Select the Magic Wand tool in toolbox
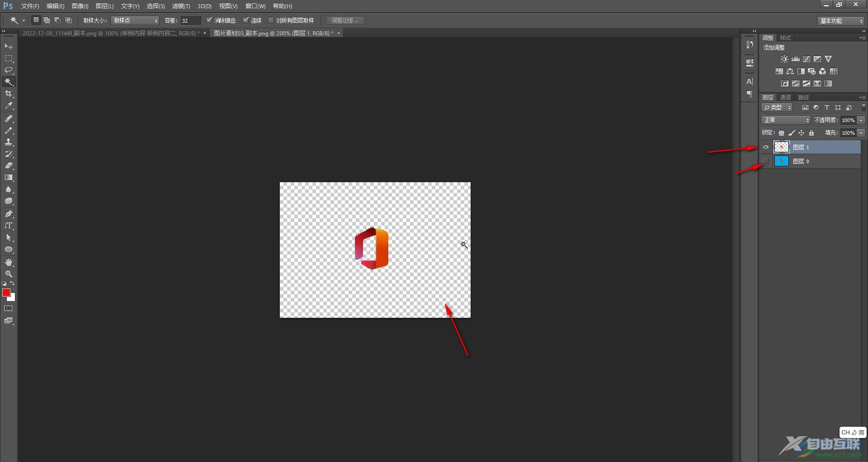Image resolution: width=868 pixels, height=462 pixels. click(x=9, y=82)
